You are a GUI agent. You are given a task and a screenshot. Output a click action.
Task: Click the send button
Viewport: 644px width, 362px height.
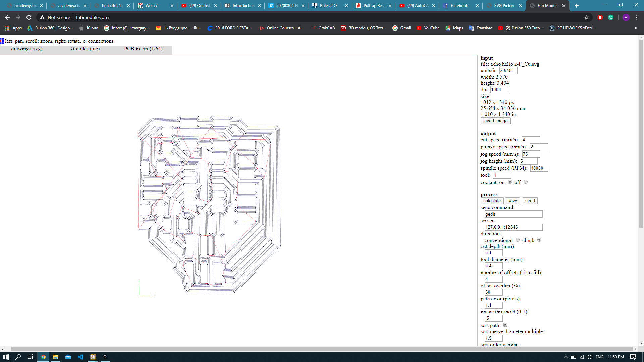(x=530, y=201)
